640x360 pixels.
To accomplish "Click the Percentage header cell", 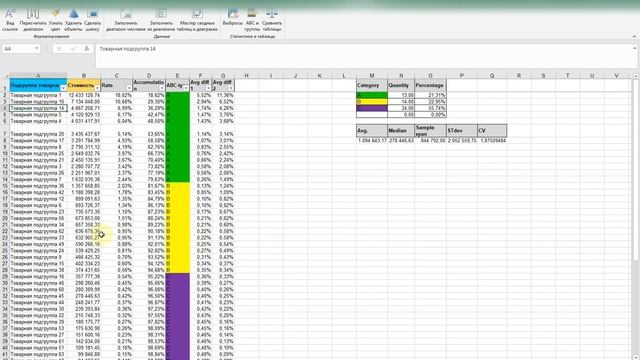I will coord(430,85).
